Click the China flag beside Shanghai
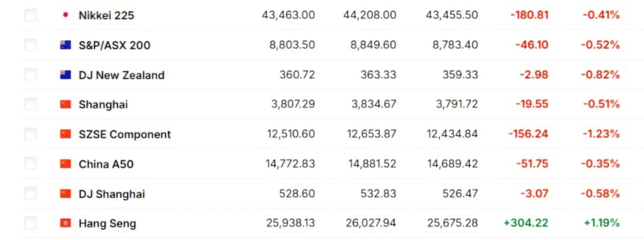Viewport: 644px width, 240px height. [65, 104]
